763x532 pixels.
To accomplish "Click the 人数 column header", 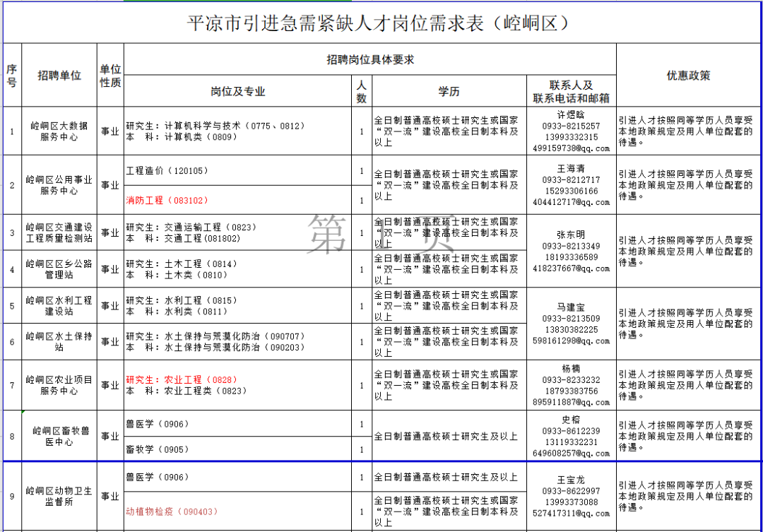I will click(362, 91).
